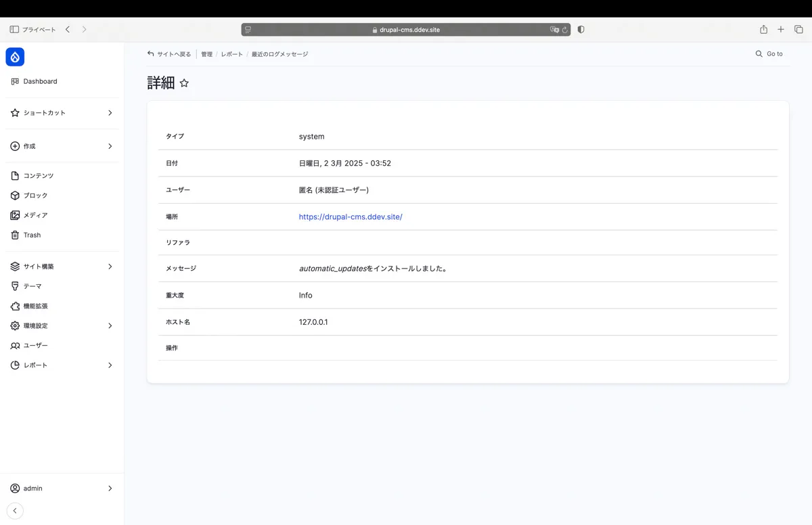Image resolution: width=812 pixels, height=525 pixels.
Task: Click the address bar drupal-cms.ddev.site
Action: point(406,30)
